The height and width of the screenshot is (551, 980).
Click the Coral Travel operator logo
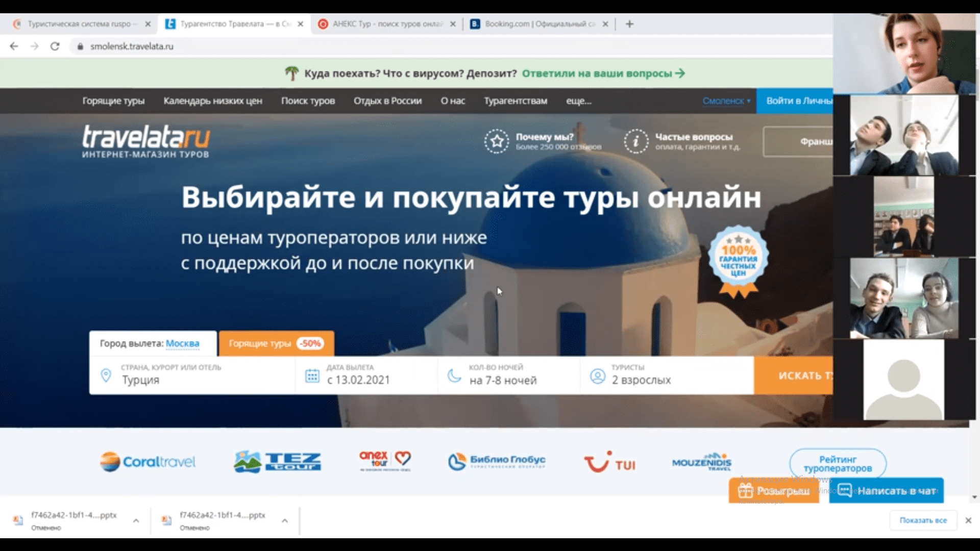148,462
